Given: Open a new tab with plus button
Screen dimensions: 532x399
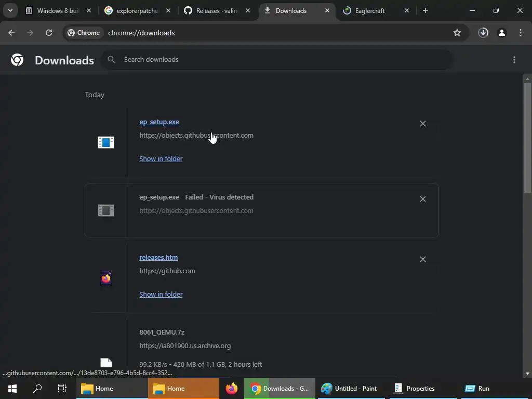Looking at the screenshot, I should pos(425,10).
